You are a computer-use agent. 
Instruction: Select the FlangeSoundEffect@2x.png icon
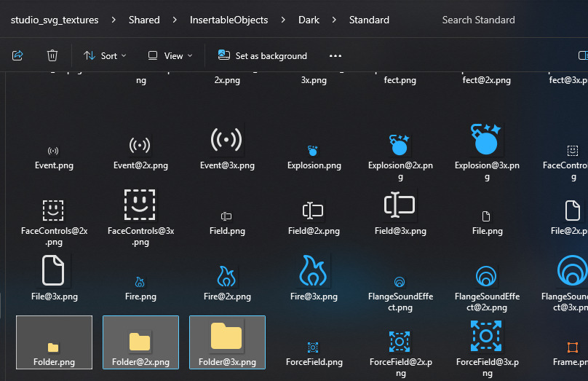[x=486, y=276]
